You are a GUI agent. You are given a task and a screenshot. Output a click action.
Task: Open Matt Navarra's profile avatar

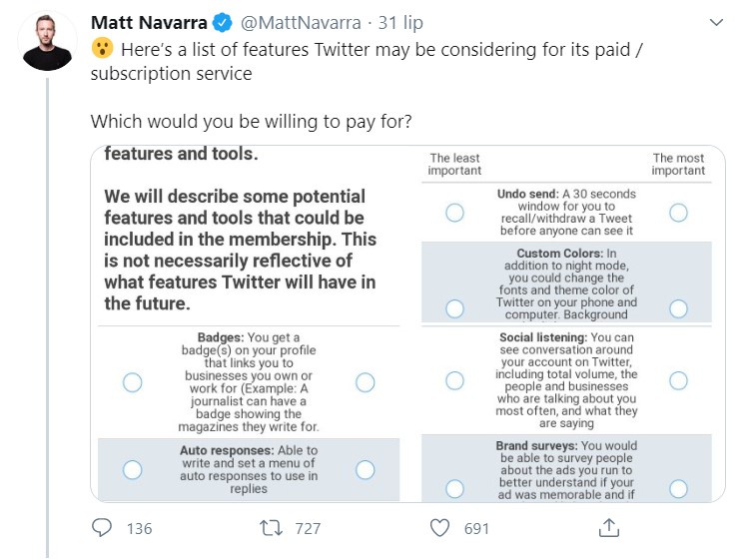pos(47,43)
